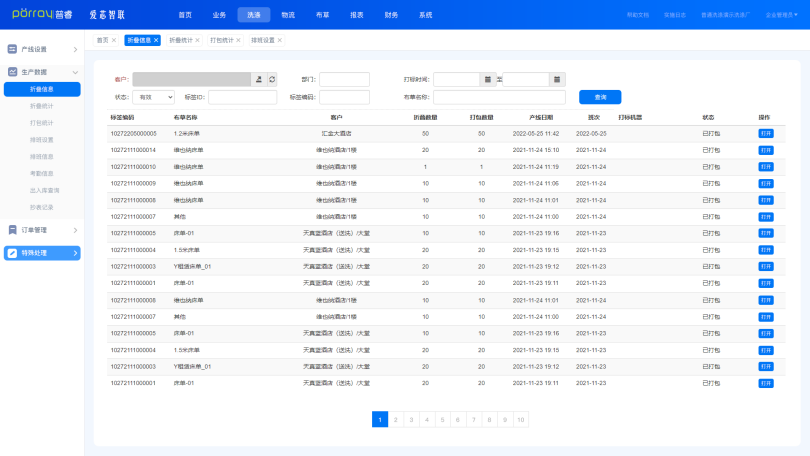This screenshot has width=810, height=456.
Task: Switch to the 物流 top menu
Action: tap(288, 15)
